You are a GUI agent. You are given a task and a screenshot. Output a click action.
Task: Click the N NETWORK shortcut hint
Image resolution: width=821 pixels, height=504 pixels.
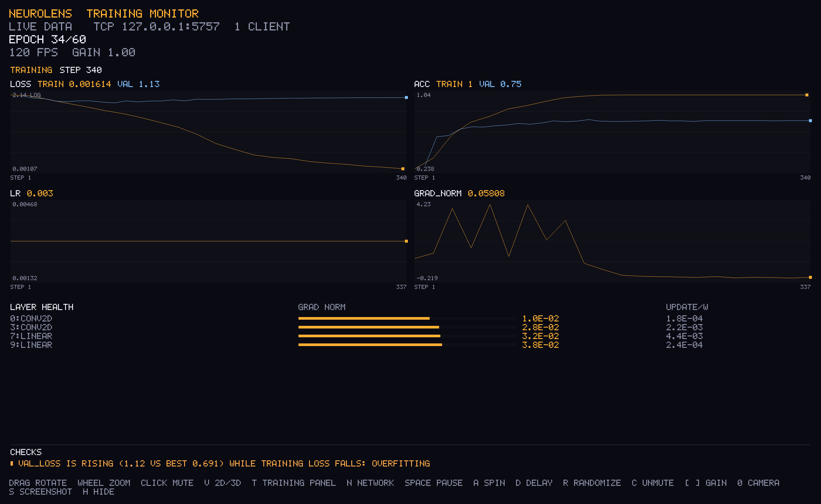click(370, 483)
